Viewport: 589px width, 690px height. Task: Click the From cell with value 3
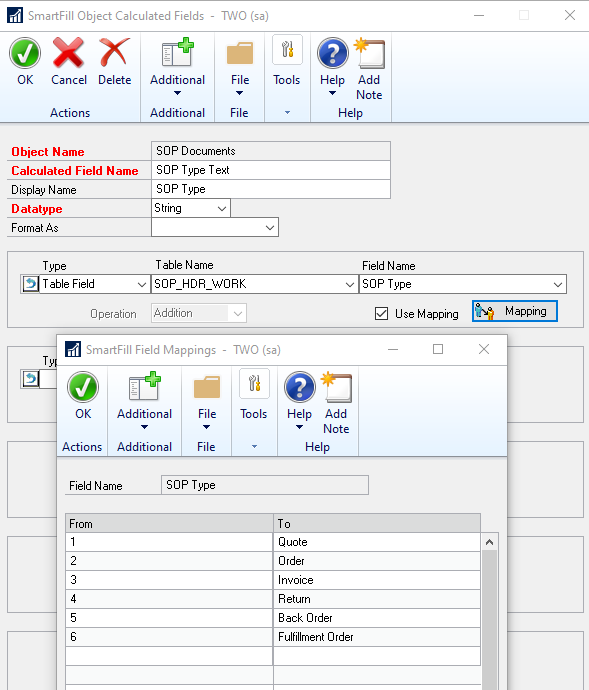pos(169,580)
